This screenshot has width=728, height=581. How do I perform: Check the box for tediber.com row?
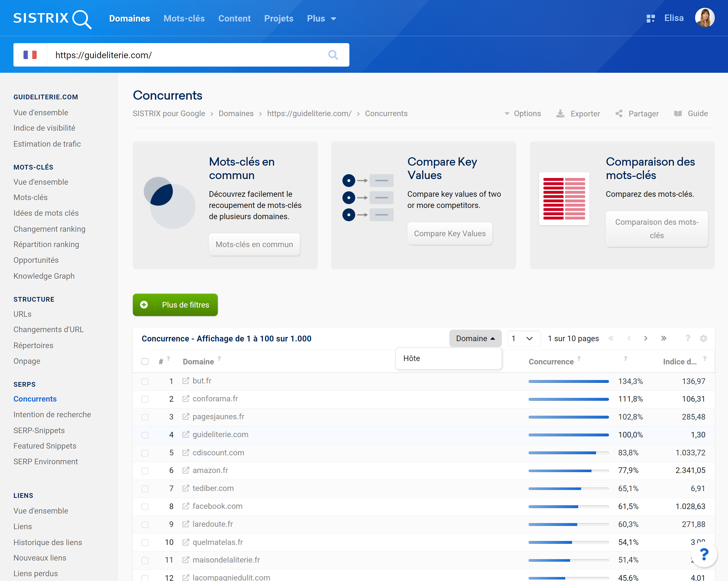point(145,489)
